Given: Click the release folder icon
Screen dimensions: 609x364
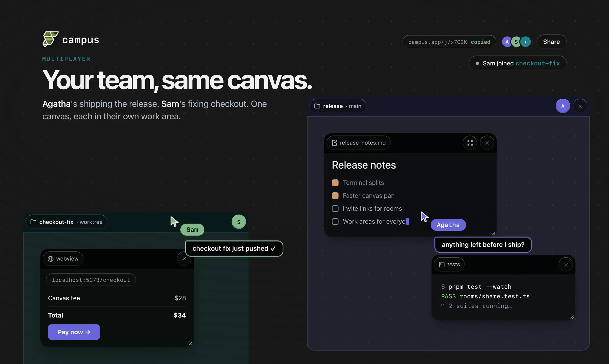Looking at the screenshot, I should point(317,106).
